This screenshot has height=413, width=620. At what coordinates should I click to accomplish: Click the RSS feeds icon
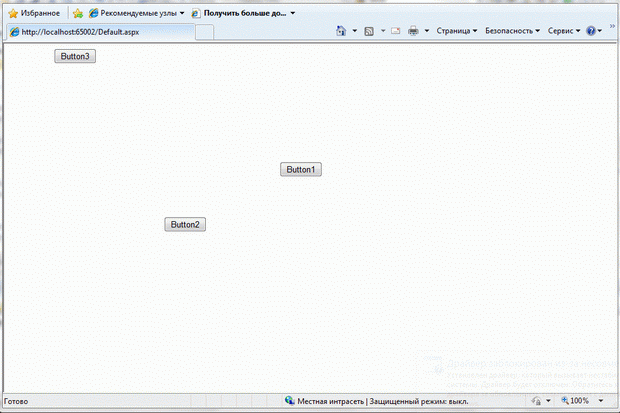[369, 31]
